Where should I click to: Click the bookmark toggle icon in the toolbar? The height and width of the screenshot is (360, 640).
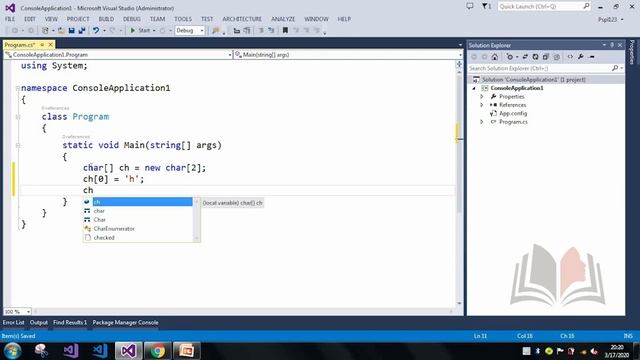(285, 31)
